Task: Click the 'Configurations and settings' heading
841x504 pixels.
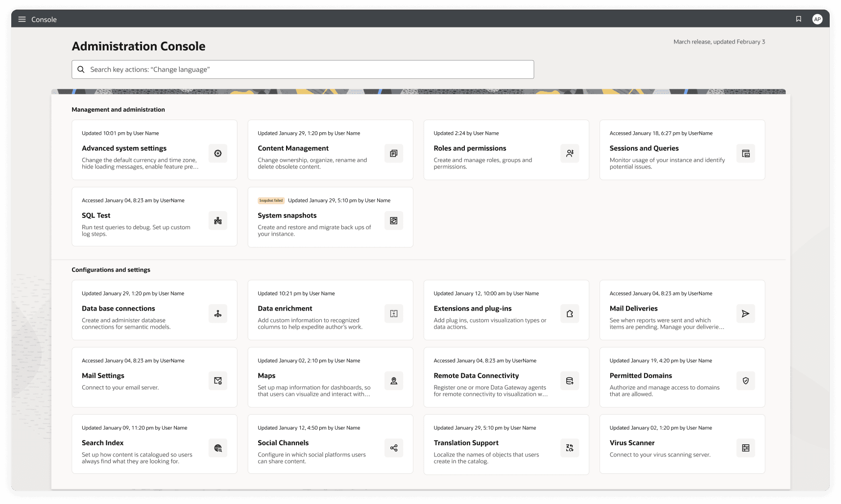Action: [111, 270]
